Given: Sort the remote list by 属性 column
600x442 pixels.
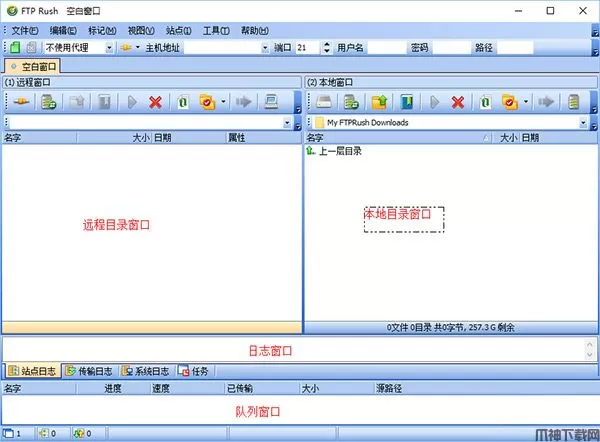Looking at the screenshot, I should click(264, 138).
